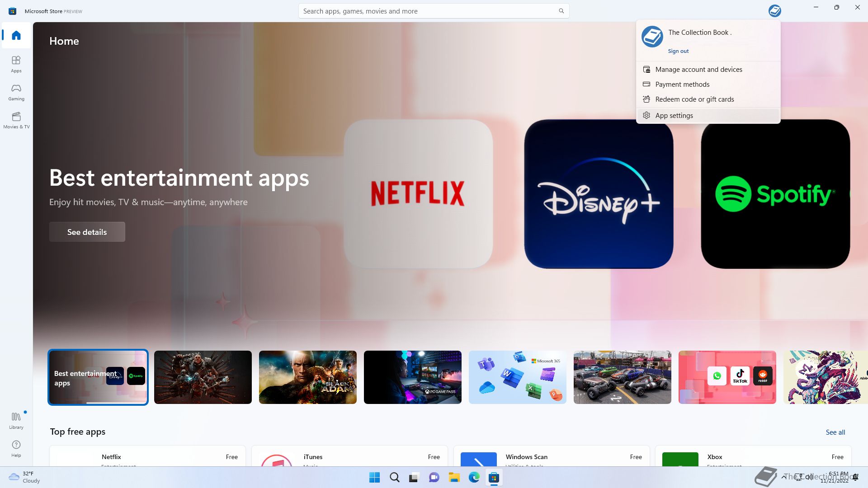This screenshot has width=868, height=488.
Task: Open Xbox in Top free apps
Action: [x=753, y=456]
